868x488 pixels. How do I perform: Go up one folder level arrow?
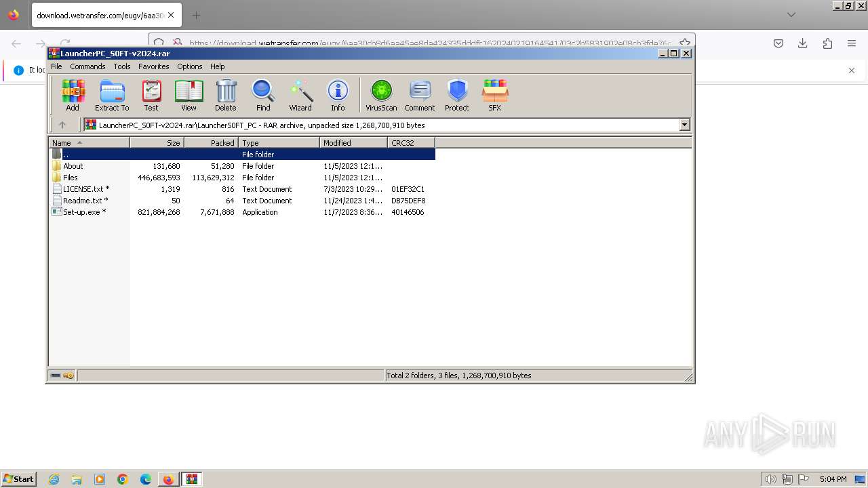click(x=62, y=125)
